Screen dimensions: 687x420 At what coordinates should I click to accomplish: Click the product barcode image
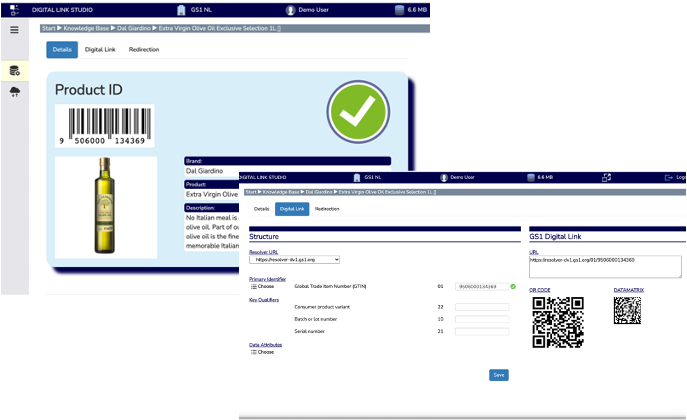coord(105,126)
